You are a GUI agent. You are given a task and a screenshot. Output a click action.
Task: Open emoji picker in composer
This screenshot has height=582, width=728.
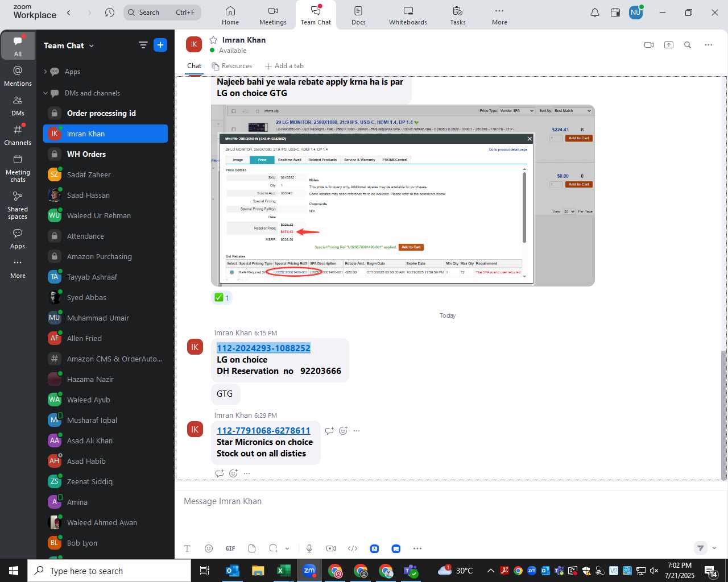point(209,548)
